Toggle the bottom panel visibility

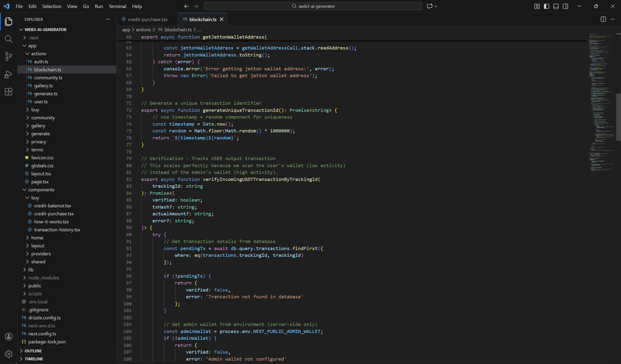tap(556, 6)
